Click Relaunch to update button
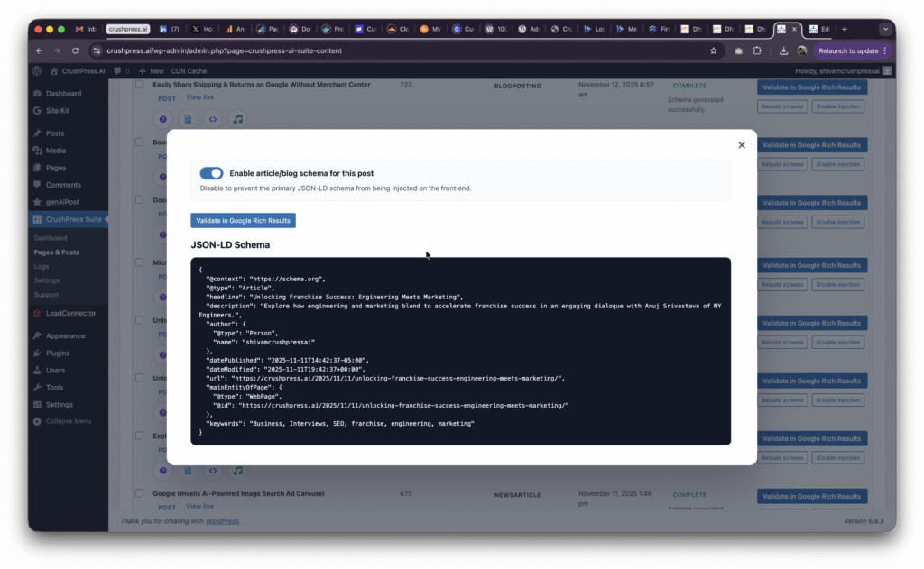The image size is (924, 569). [x=852, y=50]
